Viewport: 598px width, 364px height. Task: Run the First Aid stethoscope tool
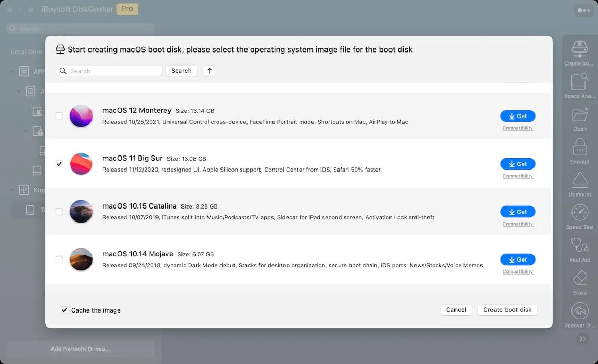point(579,250)
